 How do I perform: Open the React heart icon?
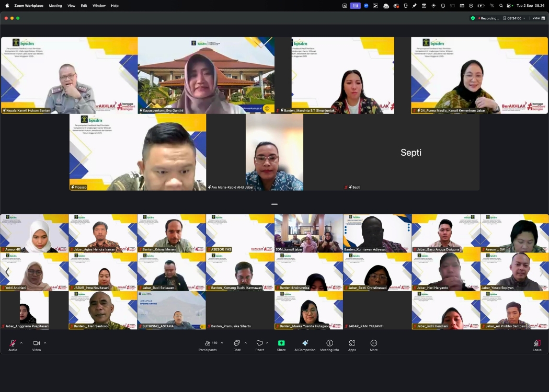(x=260, y=343)
